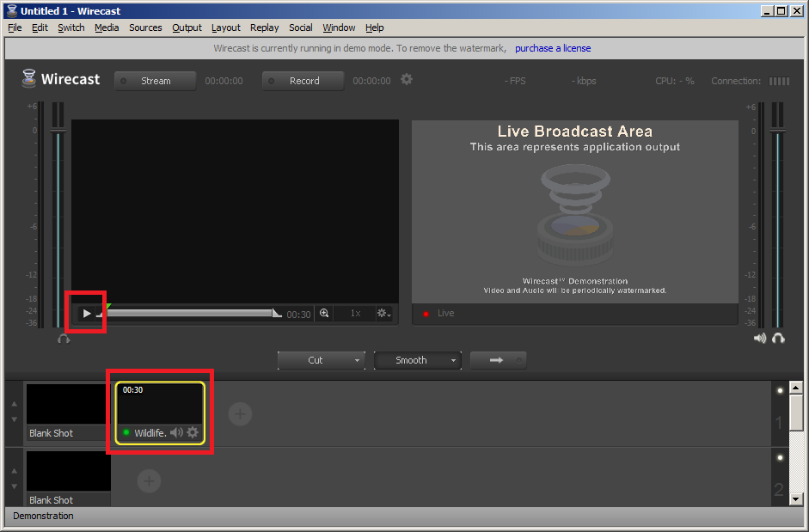Click the Stream timer 00:00:00
The width and height of the screenshot is (809, 532).
point(224,81)
